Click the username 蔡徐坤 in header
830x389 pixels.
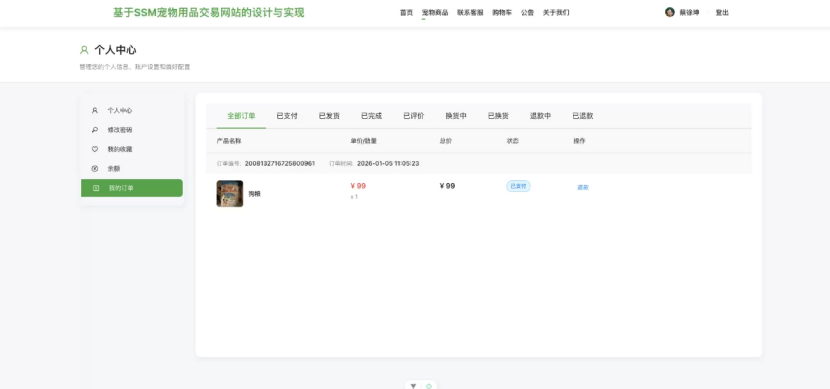click(x=689, y=13)
